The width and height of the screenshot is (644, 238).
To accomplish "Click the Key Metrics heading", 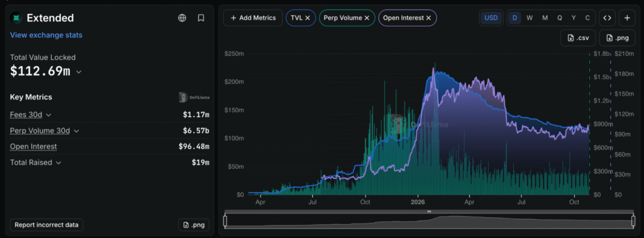I will [x=31, y=97].
